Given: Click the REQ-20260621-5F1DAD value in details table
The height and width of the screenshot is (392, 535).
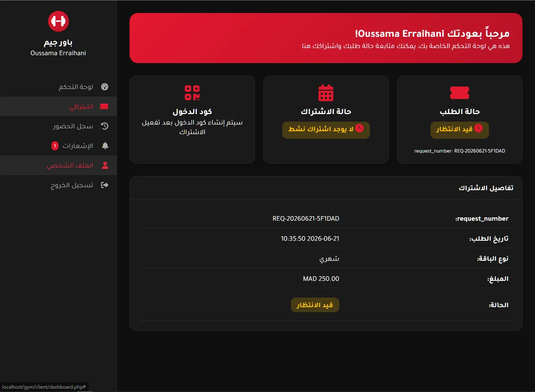Looking at the screenshot, I should click(306, 218).
